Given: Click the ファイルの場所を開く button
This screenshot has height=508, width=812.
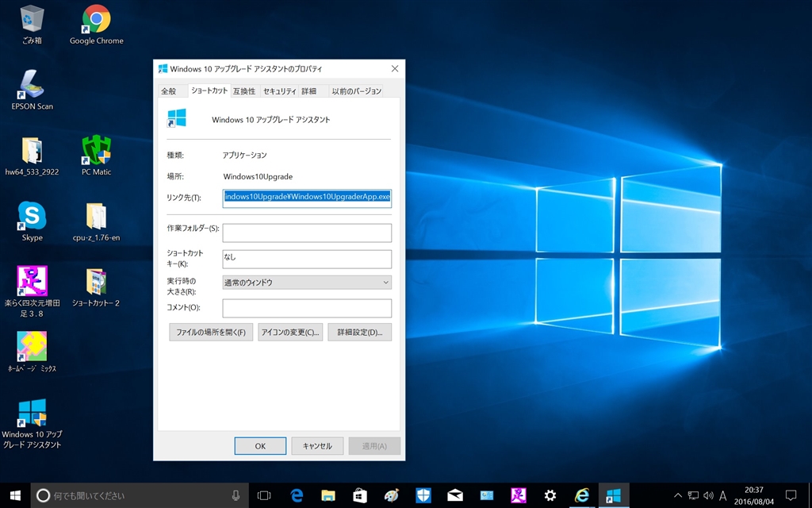Looking at the screenshot, I should click(211, 333).
